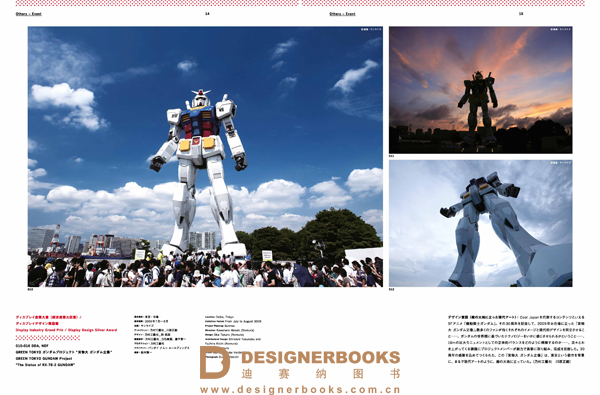Click the left page 'Others : Event' header
This screenshot has height=395, width=600.
[x=29, y=14]
